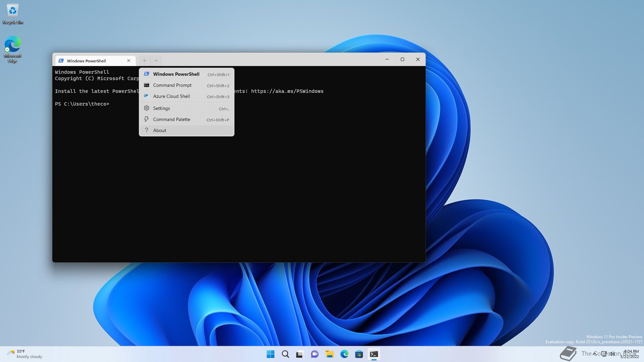Launch Azure Cloud Shell profile

click(x=186, y=96)
